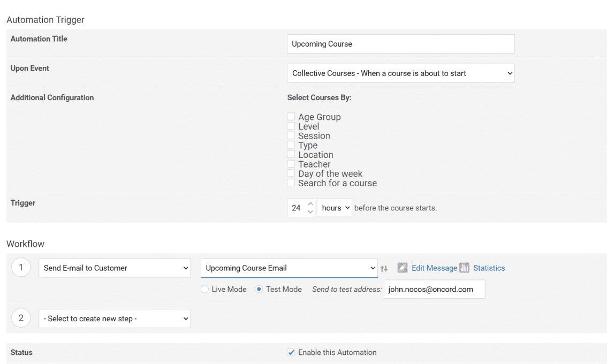Increase trigger hours with up arrow
607x364 pixels.
pyautogui.click(x=310, y=204)
